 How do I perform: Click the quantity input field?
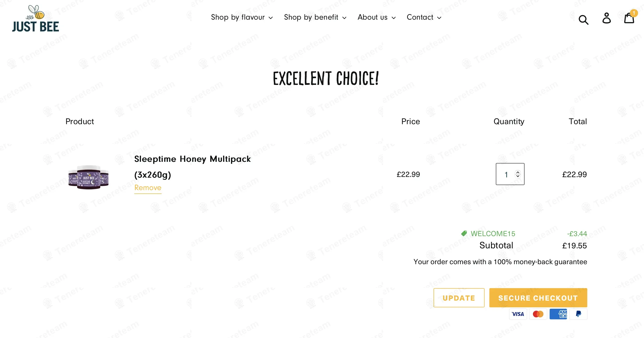tap(506, 174)
